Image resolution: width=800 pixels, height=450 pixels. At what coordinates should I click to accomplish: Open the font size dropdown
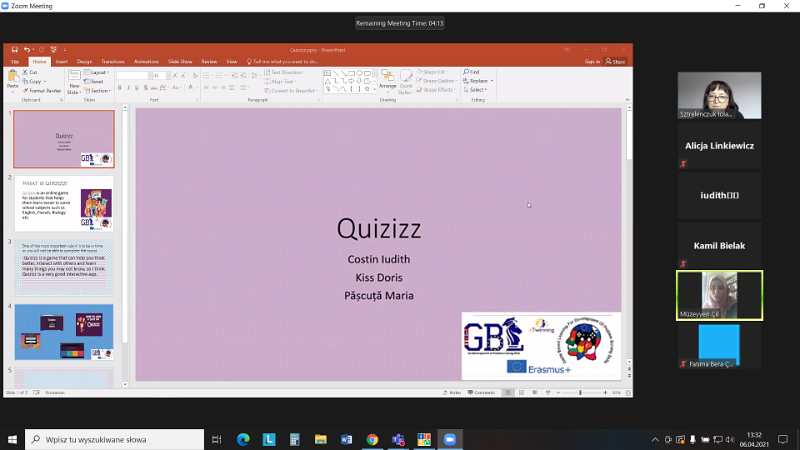(168, 76)
